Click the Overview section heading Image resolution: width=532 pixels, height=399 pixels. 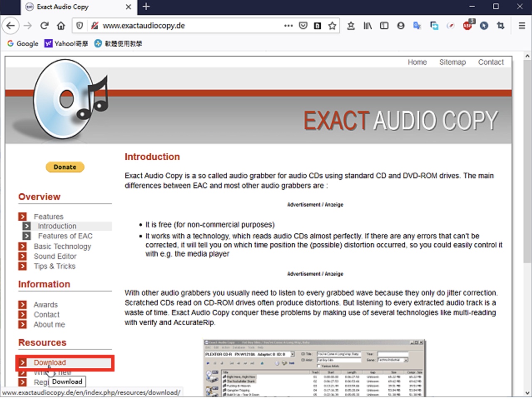click(39, 197)
